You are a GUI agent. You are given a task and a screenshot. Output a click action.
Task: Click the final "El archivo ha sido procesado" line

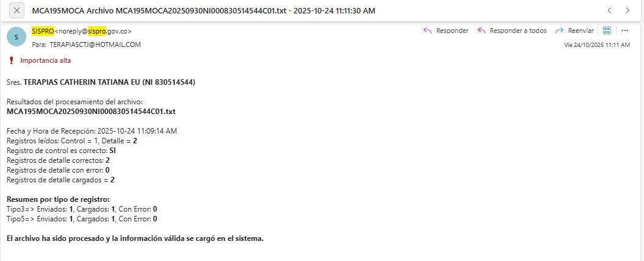(135, 238)
